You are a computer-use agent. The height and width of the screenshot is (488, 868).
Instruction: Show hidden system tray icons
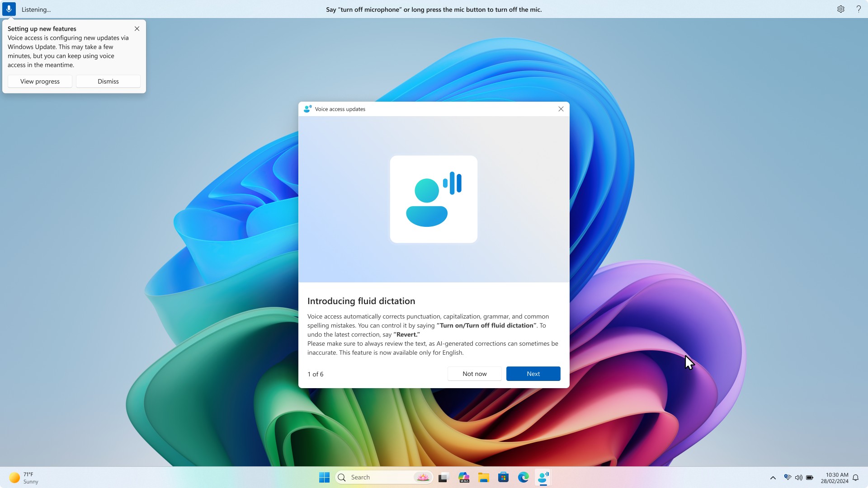coord(773,477)
